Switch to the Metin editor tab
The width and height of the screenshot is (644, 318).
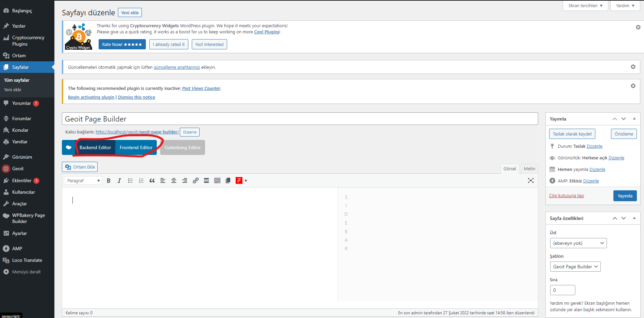[x=529, y=169]
